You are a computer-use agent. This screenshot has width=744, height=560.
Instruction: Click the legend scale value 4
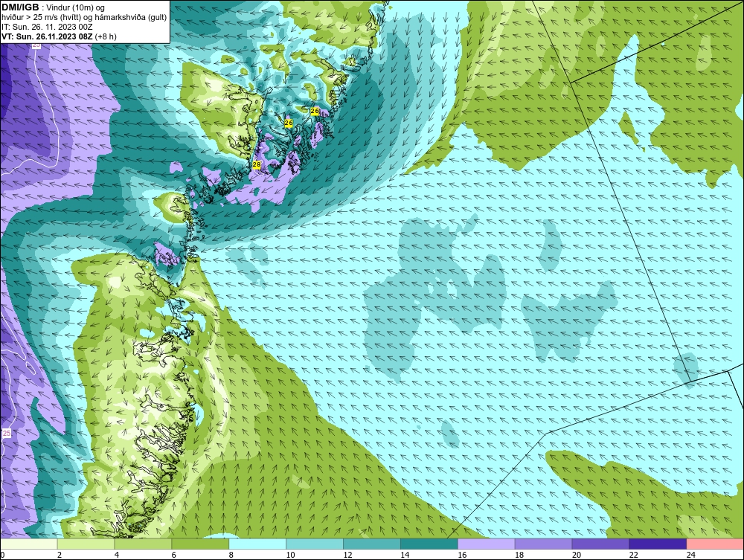pyautogui.click(x=117, y=555)
